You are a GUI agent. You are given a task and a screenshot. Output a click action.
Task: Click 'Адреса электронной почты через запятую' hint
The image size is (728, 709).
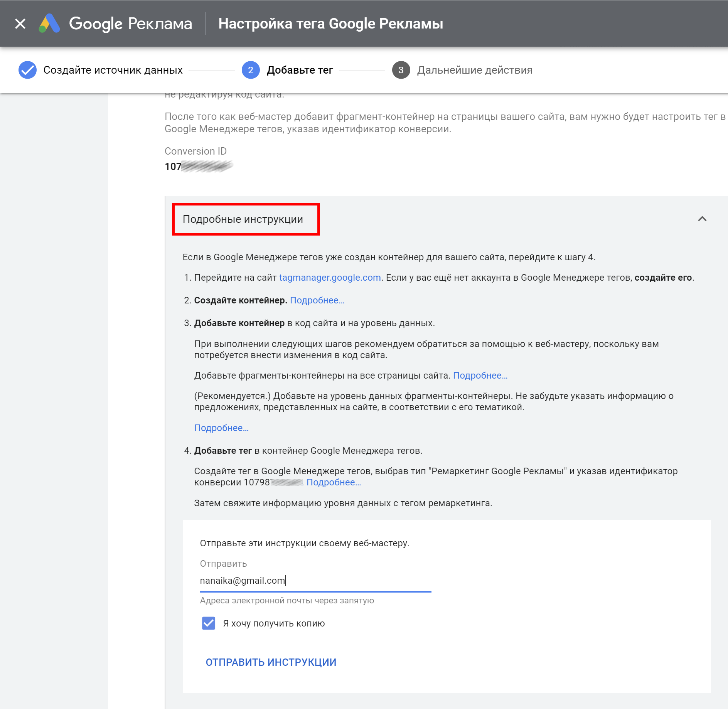coord(287,600)
